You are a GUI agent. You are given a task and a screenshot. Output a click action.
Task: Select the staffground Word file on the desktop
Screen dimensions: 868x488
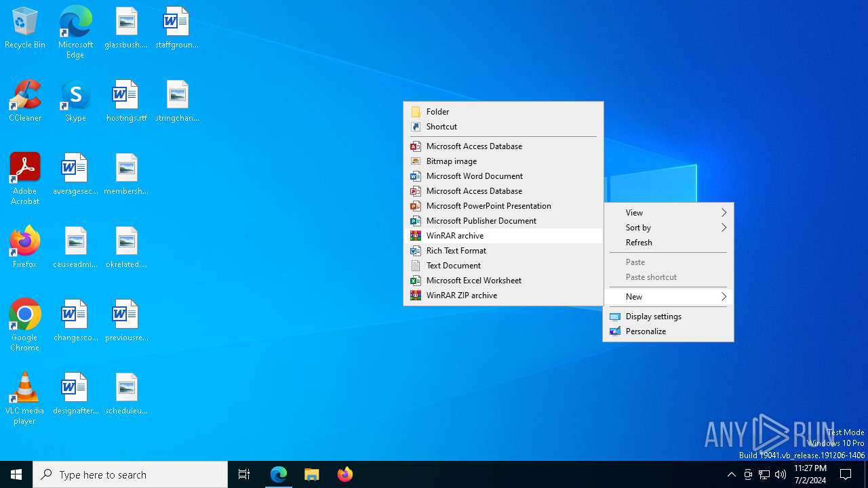[x=176, y=28]
